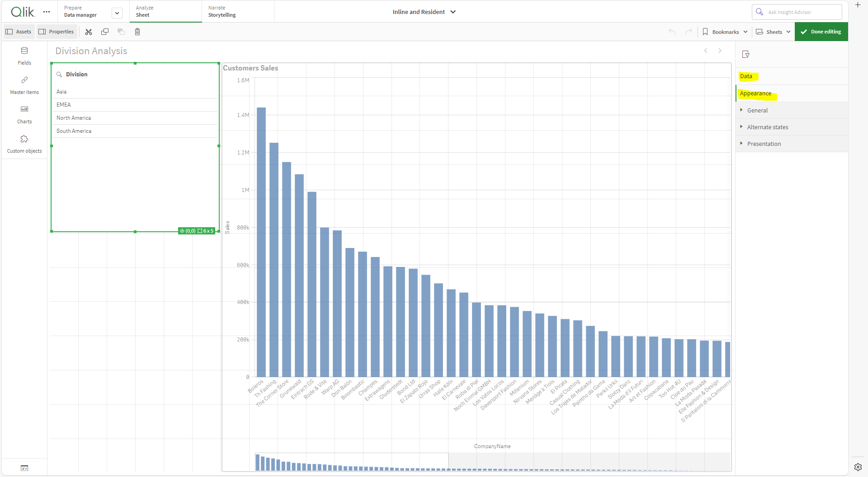Open the Bookmarks dropdown
The image size is (868, 477).
[725, 32]
